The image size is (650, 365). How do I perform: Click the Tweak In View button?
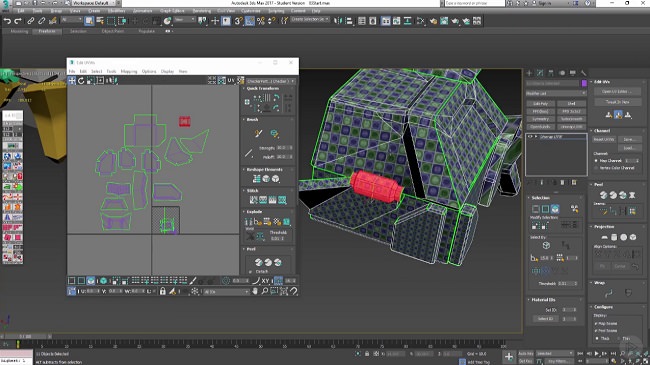[x=618, y=102]
